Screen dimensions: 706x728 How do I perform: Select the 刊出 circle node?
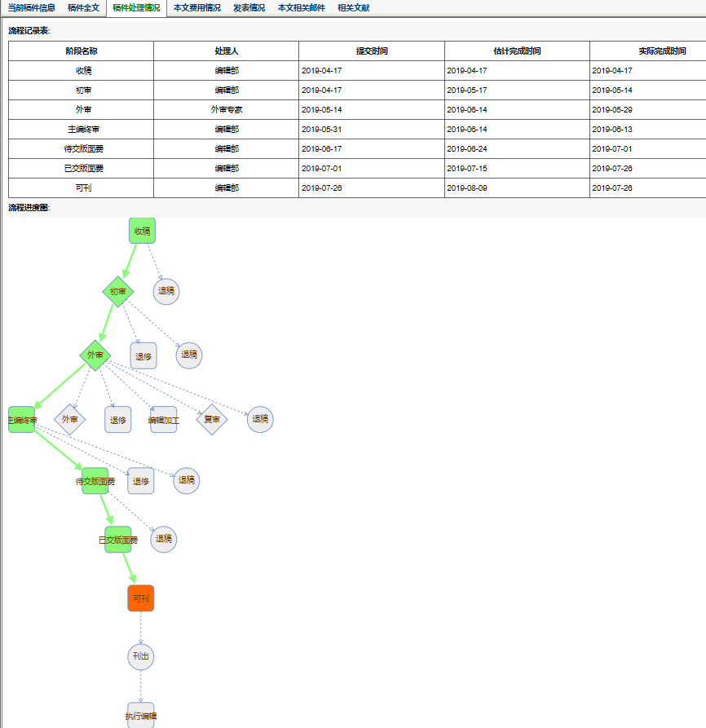(x=140, y=656)
